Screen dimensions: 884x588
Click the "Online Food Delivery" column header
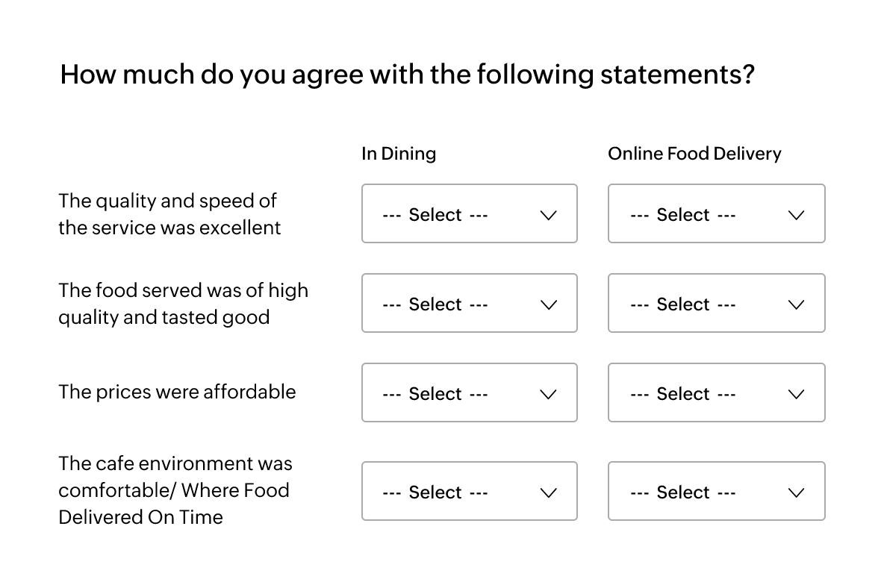tap(694, 154)
